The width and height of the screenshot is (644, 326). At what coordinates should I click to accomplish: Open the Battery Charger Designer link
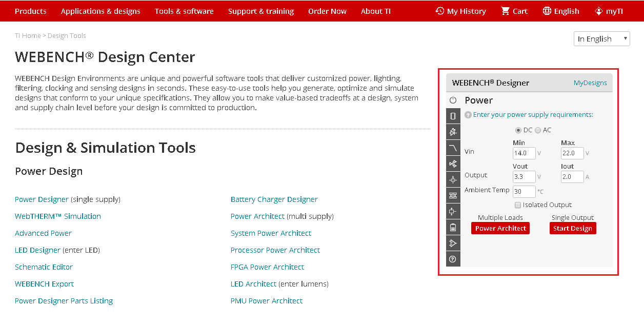(274, 199)
